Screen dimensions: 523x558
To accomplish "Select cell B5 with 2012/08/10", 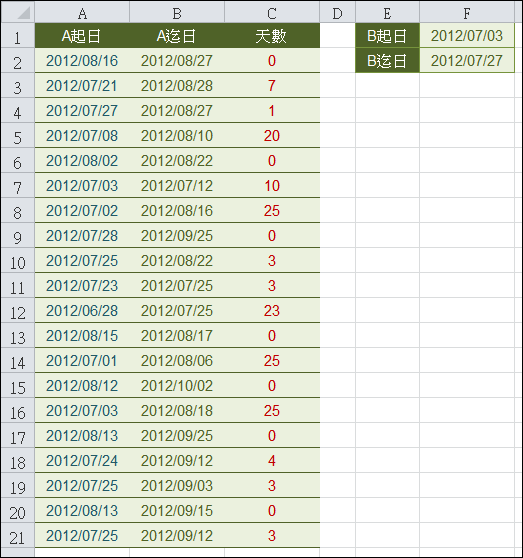I will click(177, 136).
